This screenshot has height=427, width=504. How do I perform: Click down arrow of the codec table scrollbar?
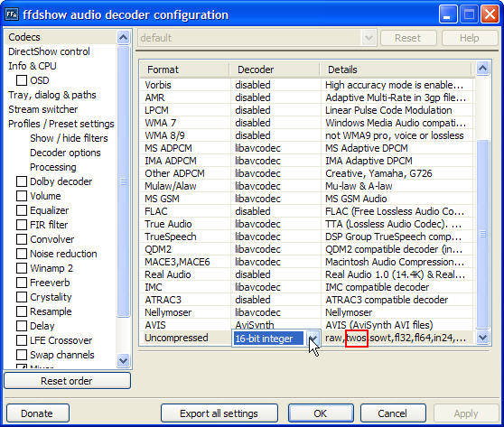point(483,338)
